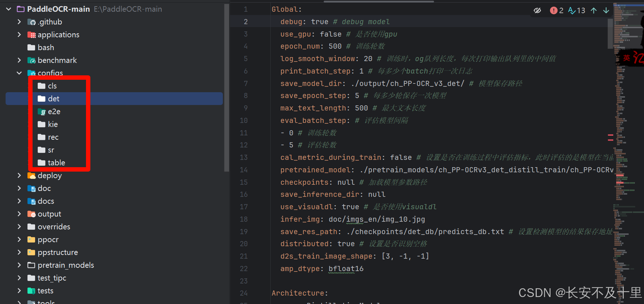The width and height of the screenshot is (644, 304).
Task: Click the typos count 13 indicator
Action: (x=577, y=11)
